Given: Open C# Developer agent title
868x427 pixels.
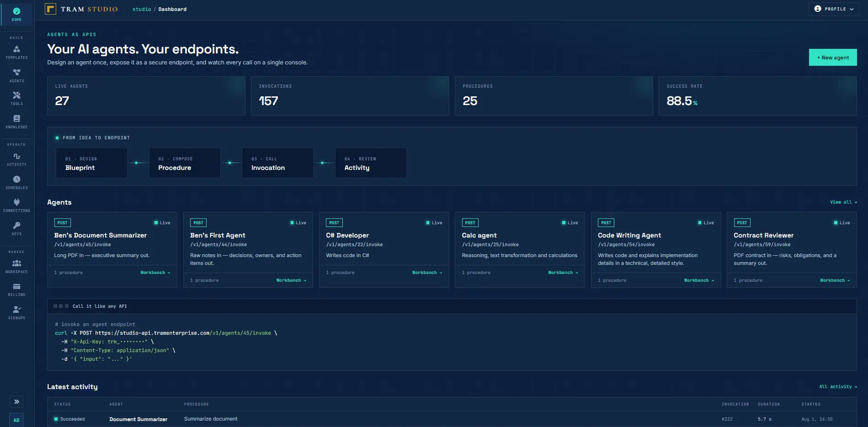Looking at the screenshot, I should coord(347,235).
